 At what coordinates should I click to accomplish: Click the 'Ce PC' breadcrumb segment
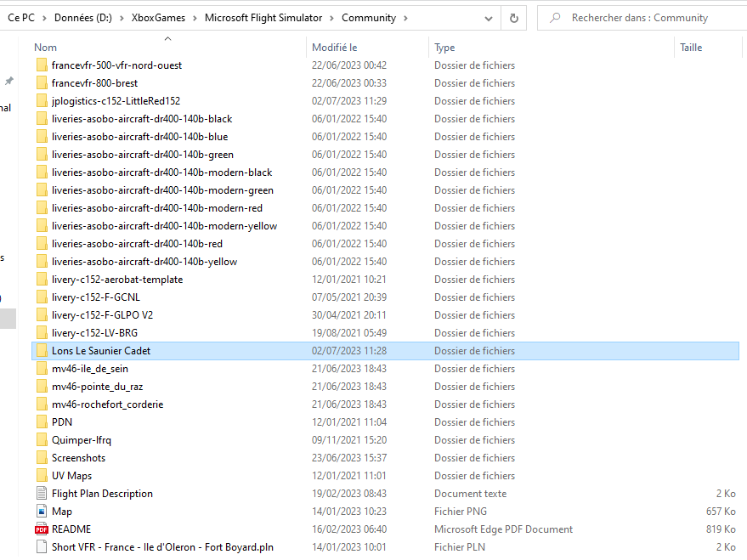coord(21,18)
